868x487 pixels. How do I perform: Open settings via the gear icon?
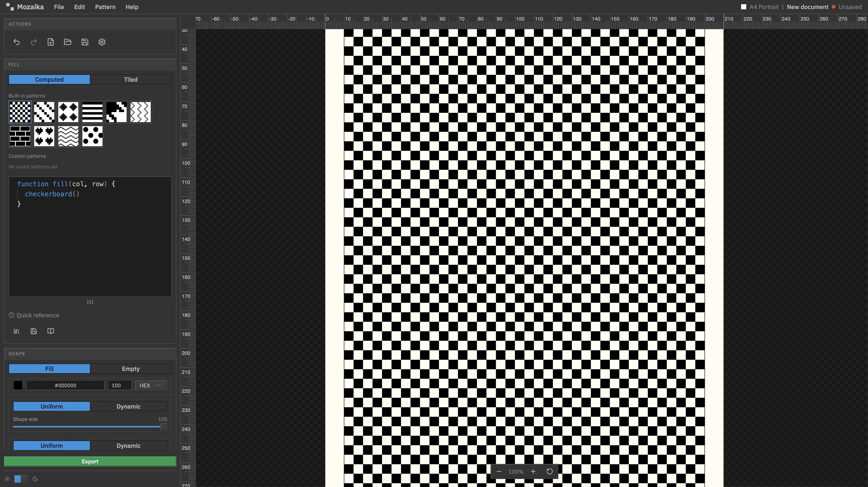[x=102, y=42]
